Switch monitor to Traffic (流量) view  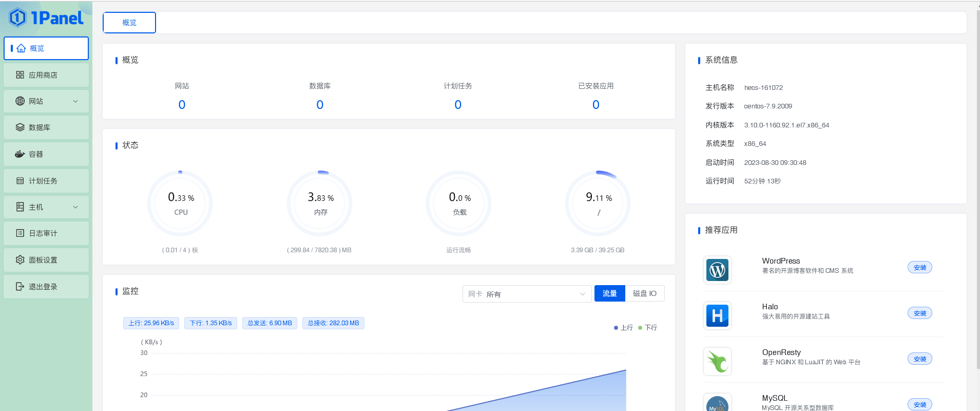(x=609, y=293)
